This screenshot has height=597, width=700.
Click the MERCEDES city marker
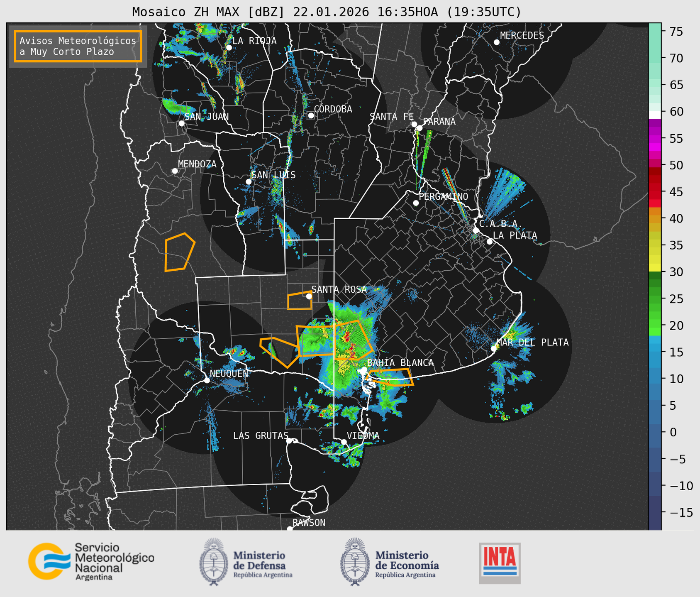[496, 42]
